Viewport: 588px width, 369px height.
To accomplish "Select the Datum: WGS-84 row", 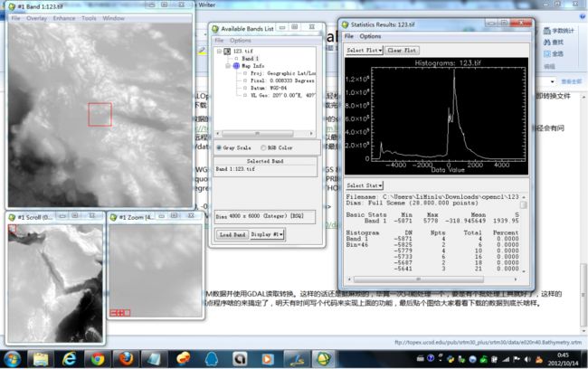I will click(x=269, y=88).
